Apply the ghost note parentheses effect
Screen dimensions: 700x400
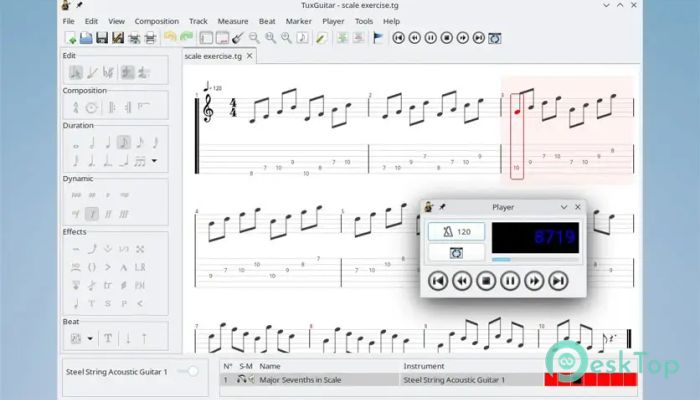point(92,267)
